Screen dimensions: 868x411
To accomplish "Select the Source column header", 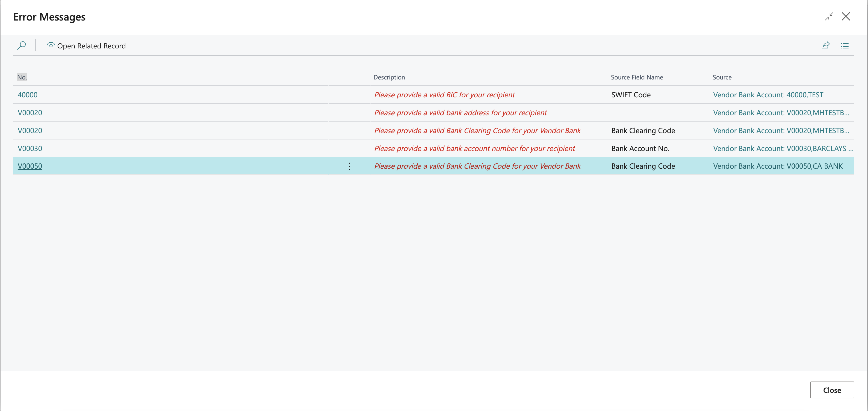I will pyautogui.click(x=722, y=77).
